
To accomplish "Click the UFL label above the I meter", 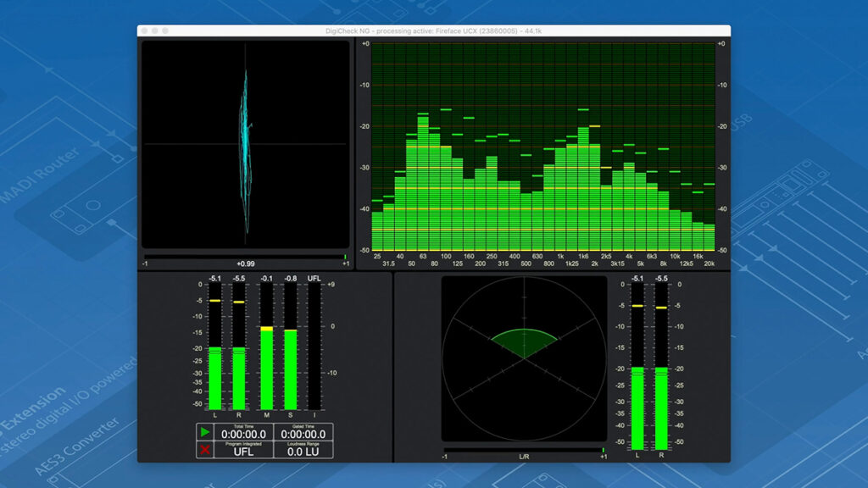I will click(x=314, y=278).
